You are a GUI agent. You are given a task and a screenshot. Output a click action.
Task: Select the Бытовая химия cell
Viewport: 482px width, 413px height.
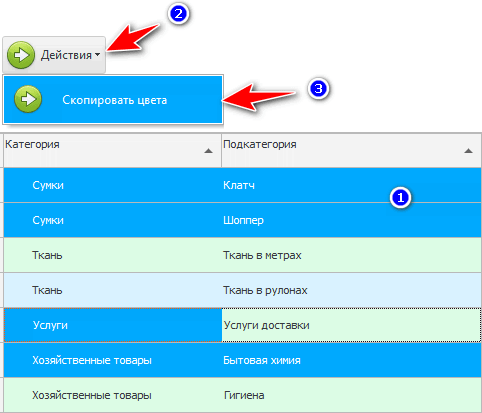click(351, 360)
